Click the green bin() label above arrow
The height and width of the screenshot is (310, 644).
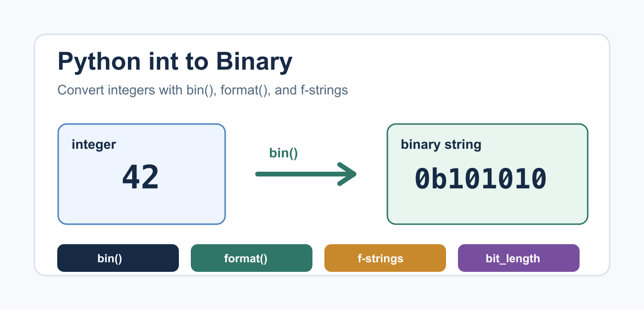coord(283,153)
